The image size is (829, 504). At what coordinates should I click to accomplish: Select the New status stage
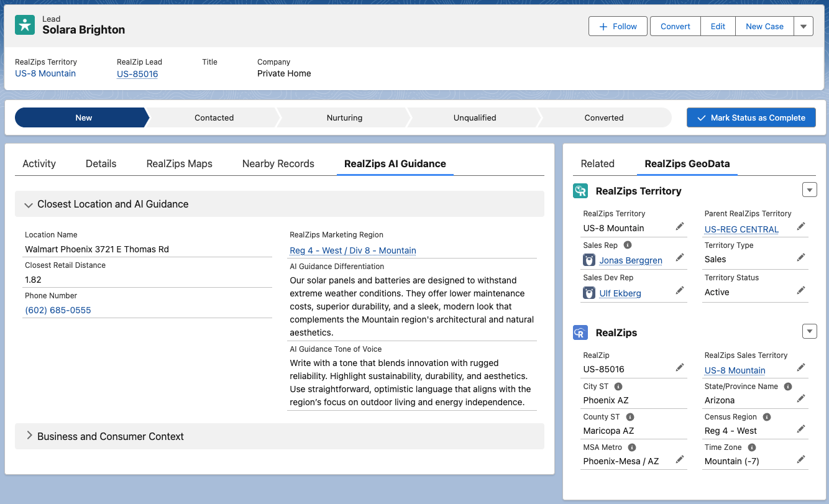point(83,117)
